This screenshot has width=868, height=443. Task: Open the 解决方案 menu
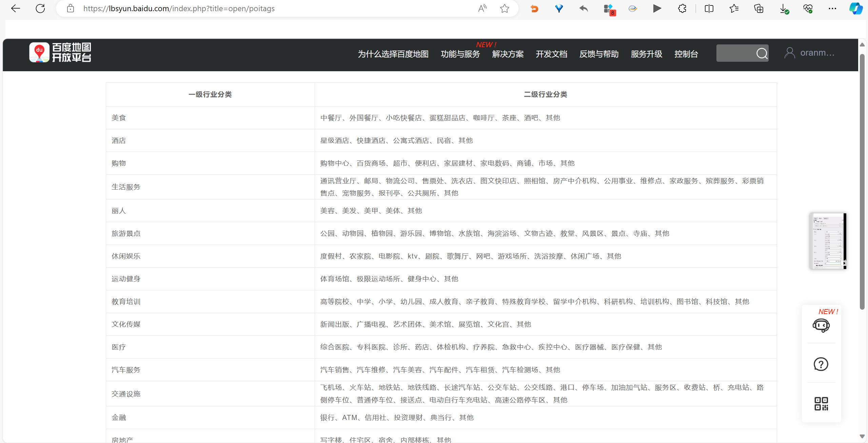click(x=508, y=54)
